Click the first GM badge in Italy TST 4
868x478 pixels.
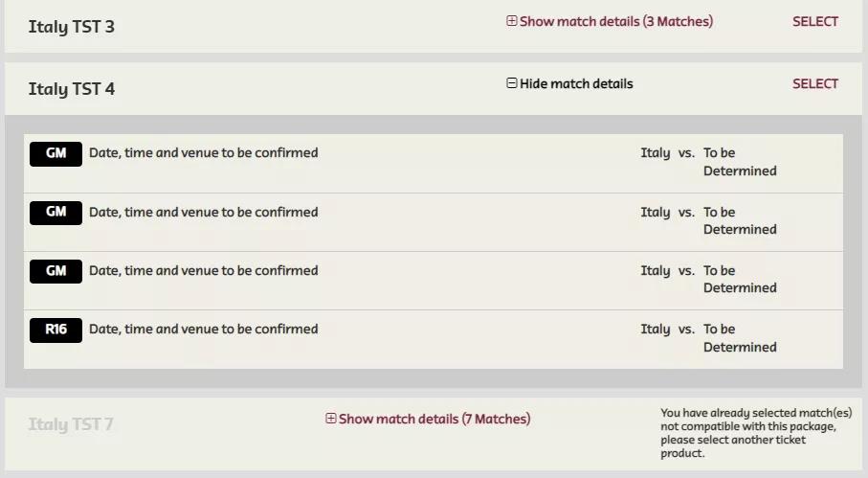tap(56, 153)
